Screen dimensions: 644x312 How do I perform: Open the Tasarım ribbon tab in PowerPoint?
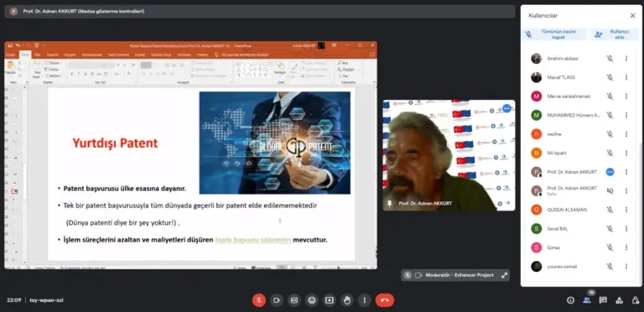tap(52, 55)
